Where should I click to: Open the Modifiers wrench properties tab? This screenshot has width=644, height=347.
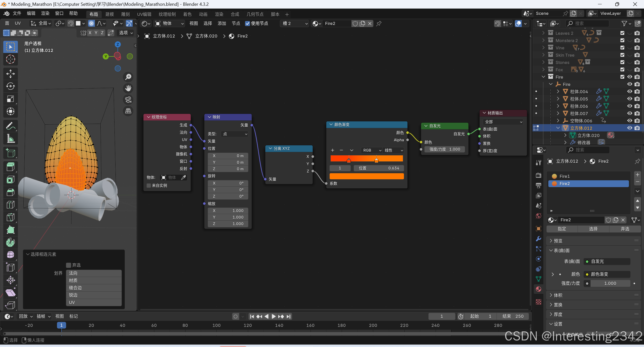pos(539,239)
